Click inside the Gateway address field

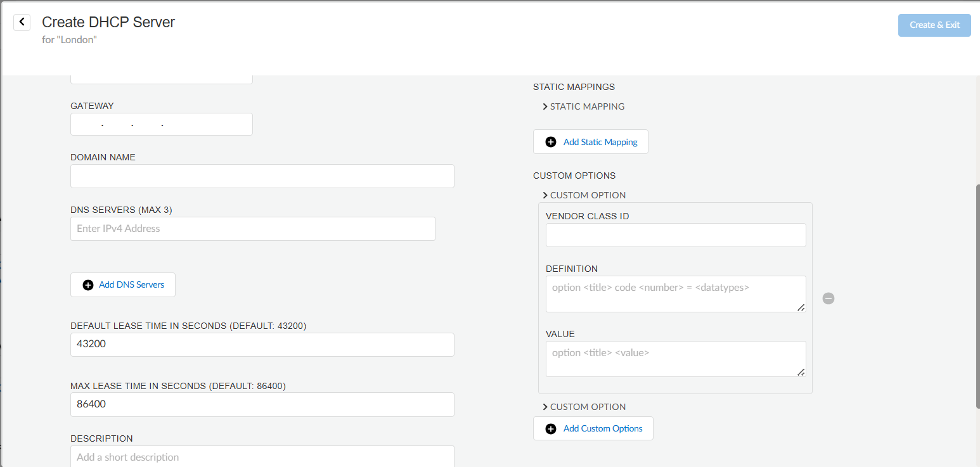pyautogui.click(x=161, y=124)
